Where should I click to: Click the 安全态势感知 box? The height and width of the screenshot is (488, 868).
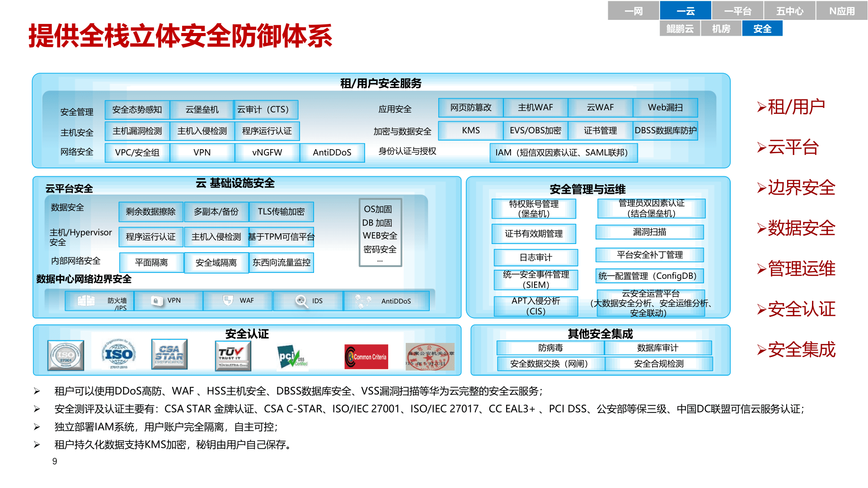coord(137,109)
